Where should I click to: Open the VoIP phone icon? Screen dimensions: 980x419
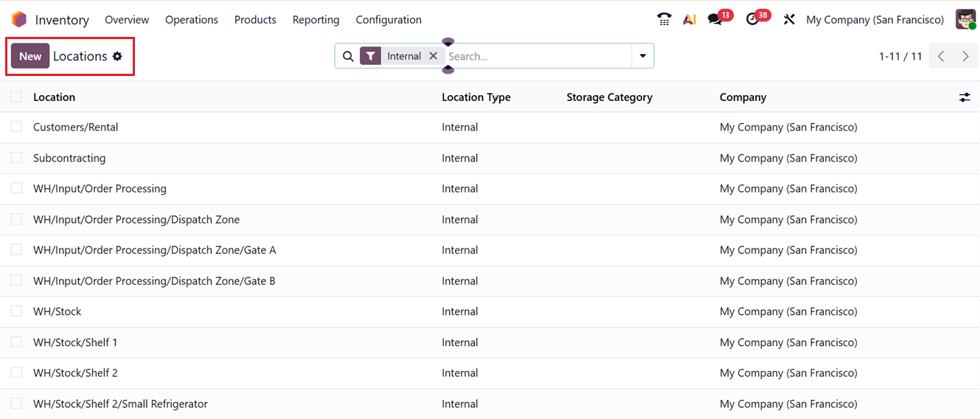point(664,20)
